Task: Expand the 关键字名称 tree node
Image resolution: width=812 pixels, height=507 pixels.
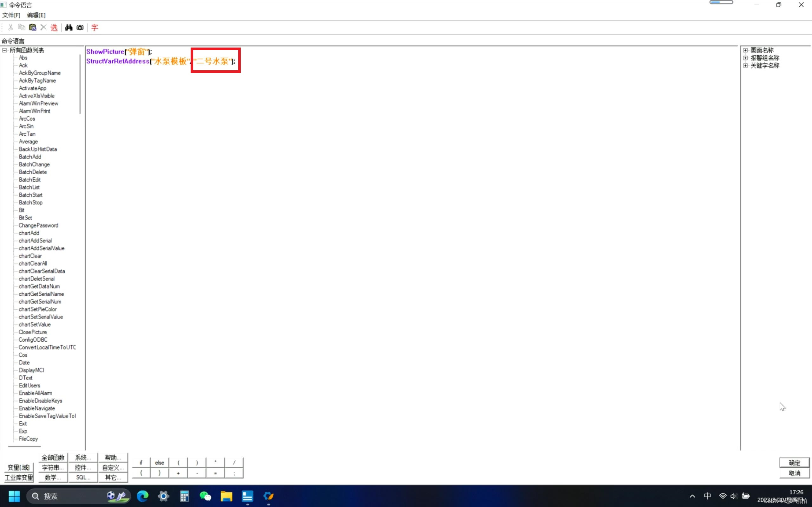Action: (x=745, y=66)
